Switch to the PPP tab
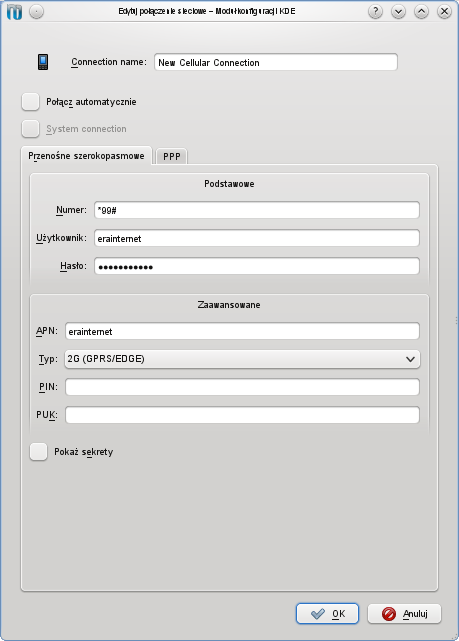Viewport: 459px width, 641px height. tap(172, 156)
